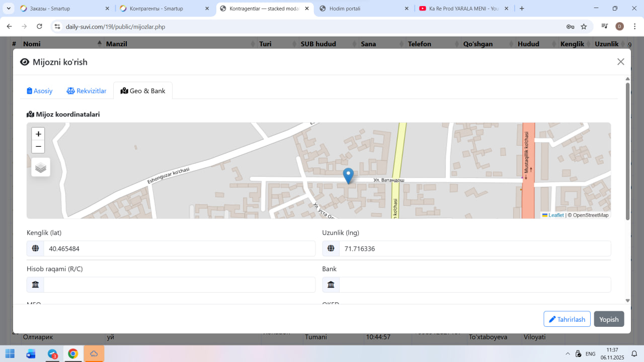The height and width of the screenshot is (362, 644).
Task: View site information in address bar
Action: click(57, 27)
